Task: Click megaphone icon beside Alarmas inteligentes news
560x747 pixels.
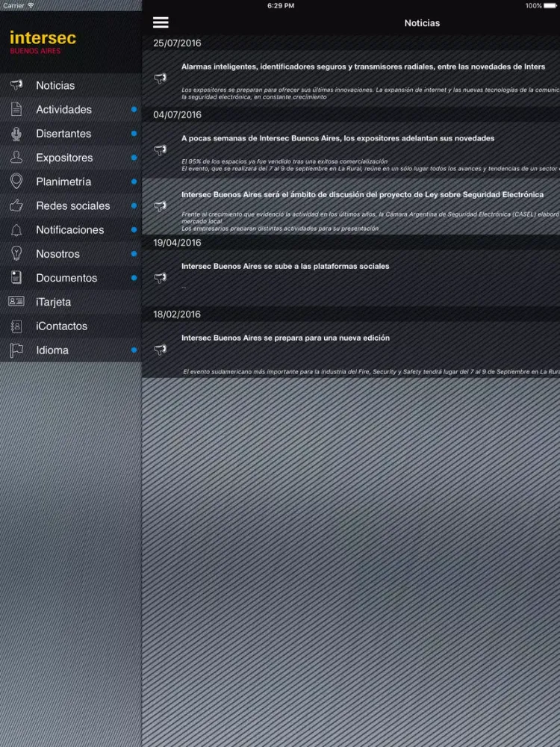Action: coord(161,78)
